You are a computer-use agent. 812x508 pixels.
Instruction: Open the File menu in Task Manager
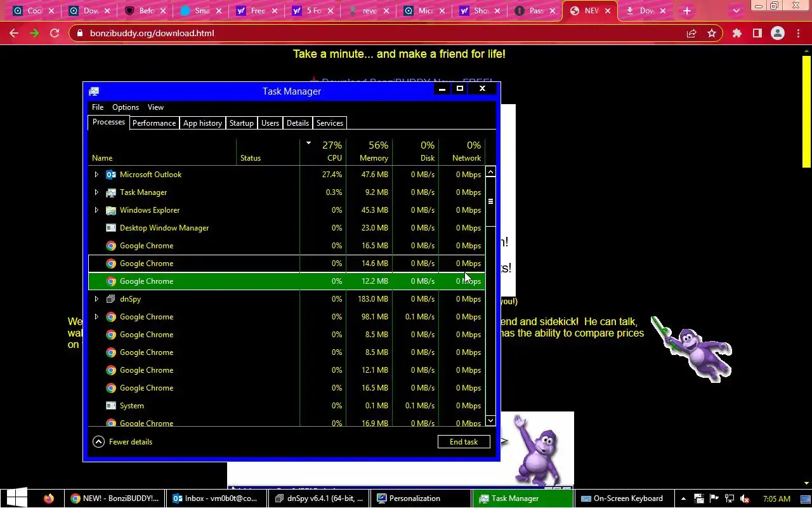point(98,107)
